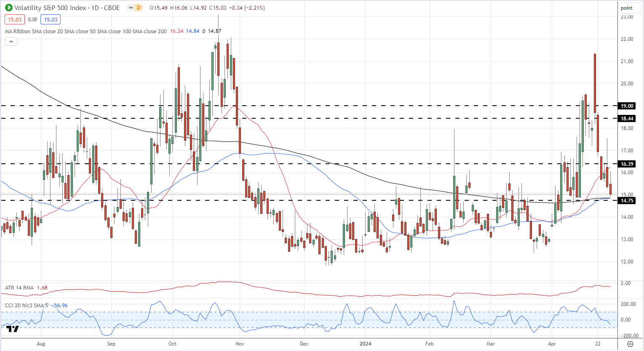Click the blue 15.03 buy price button
The width and height of the screenshot is (644, 351).
tap(51, 19)
